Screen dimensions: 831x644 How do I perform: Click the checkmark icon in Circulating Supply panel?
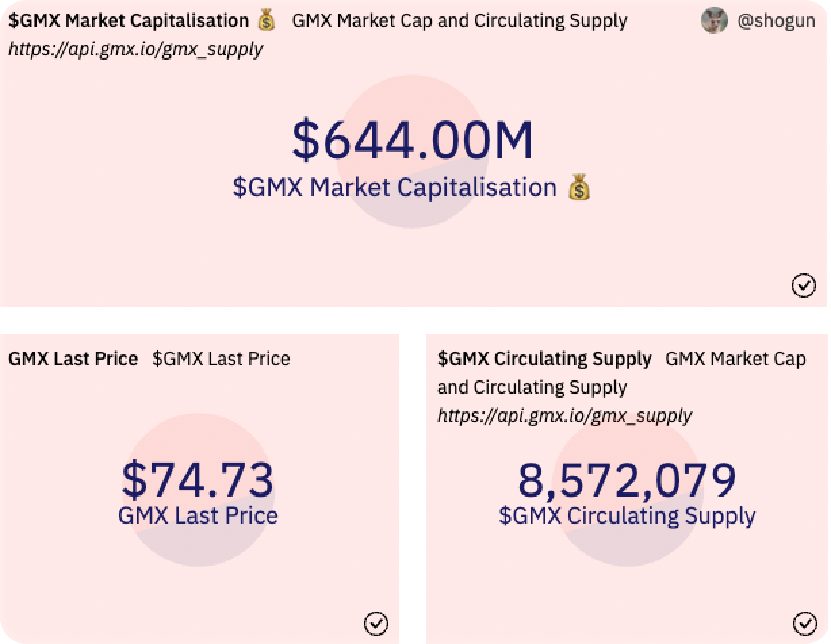pyautogui.click(x=805, y=623)
